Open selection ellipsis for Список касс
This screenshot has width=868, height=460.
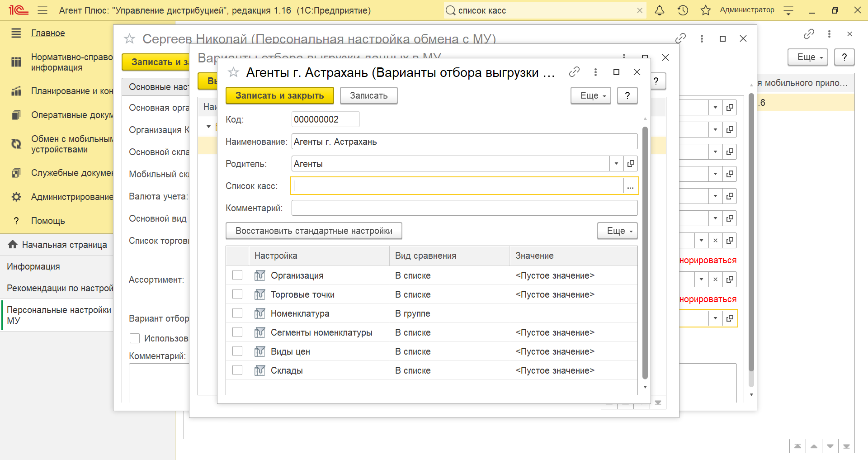click(x=630, y=186)
